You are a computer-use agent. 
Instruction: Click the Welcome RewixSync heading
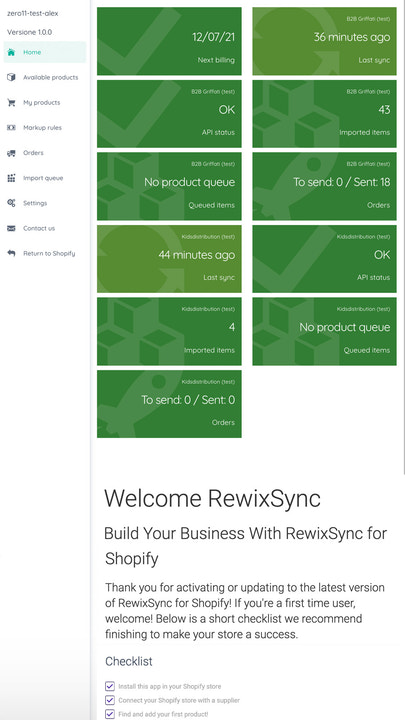[213, 499]
